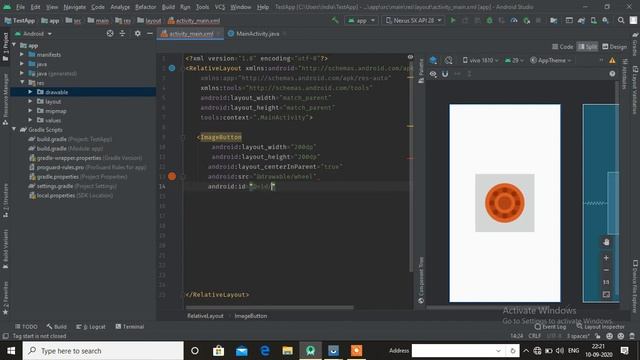This screenshot has width=640, height=360.
Task: Select the gradle.properties file
Action: (78, 177)
